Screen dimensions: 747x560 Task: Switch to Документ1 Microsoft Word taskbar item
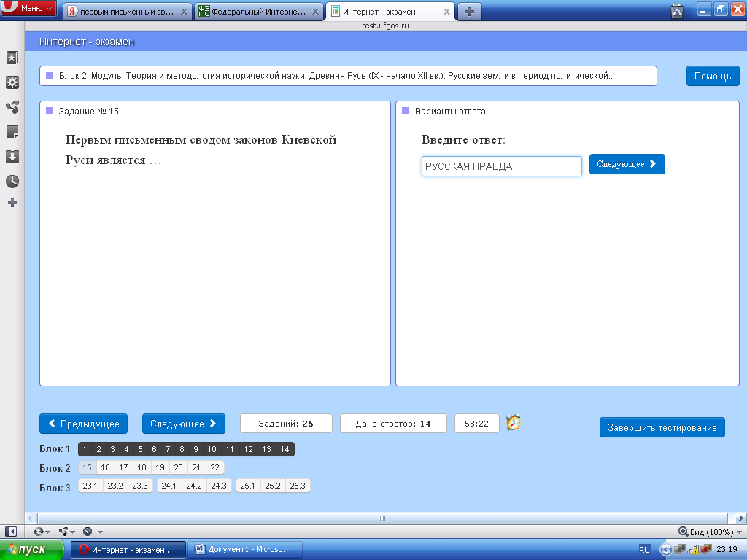click(245, 550)
